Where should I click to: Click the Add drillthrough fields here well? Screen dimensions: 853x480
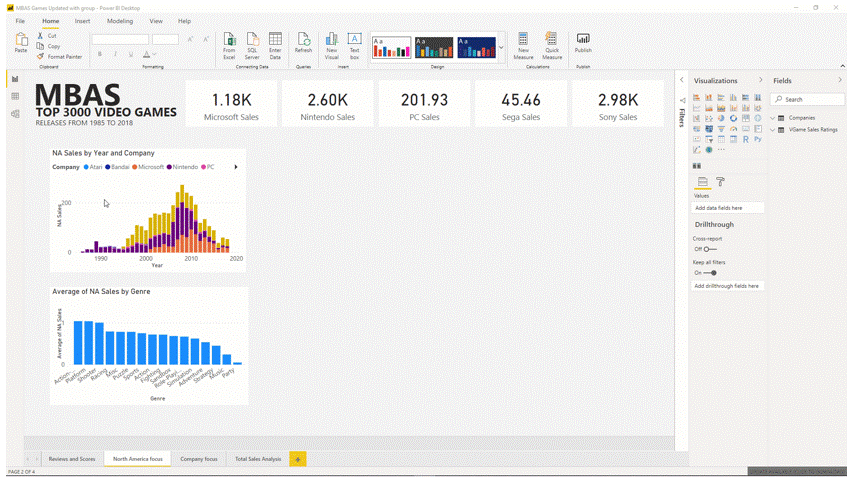tap(727, 286)
